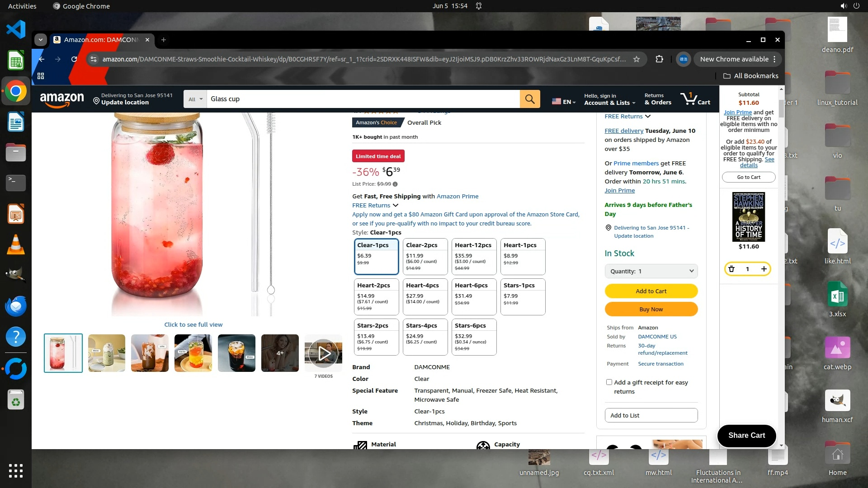Click list price info icon
Screen dimensions: 868x488
point(395,184)
